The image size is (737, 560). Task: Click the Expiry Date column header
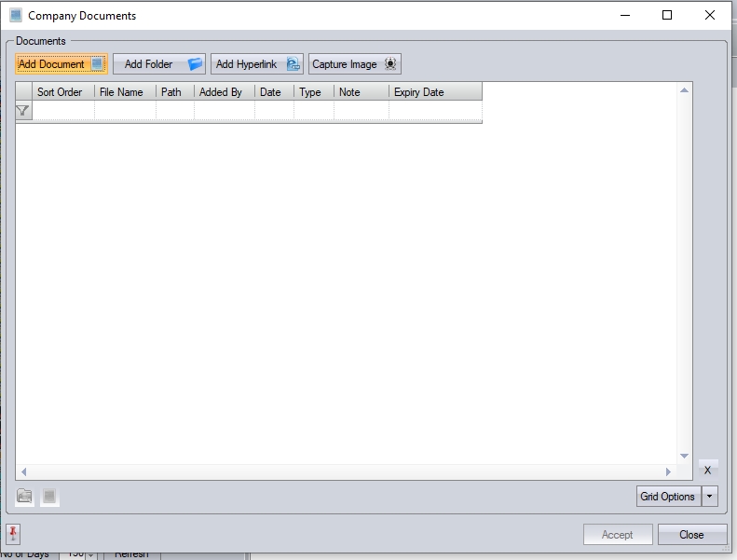(x=435, y=91)
